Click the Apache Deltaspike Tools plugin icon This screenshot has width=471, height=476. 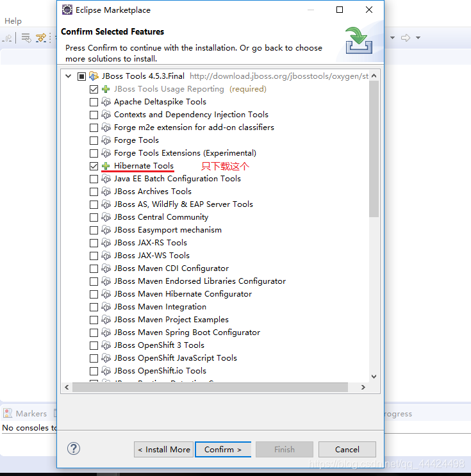pyautogui.click(x=106, y=102)
